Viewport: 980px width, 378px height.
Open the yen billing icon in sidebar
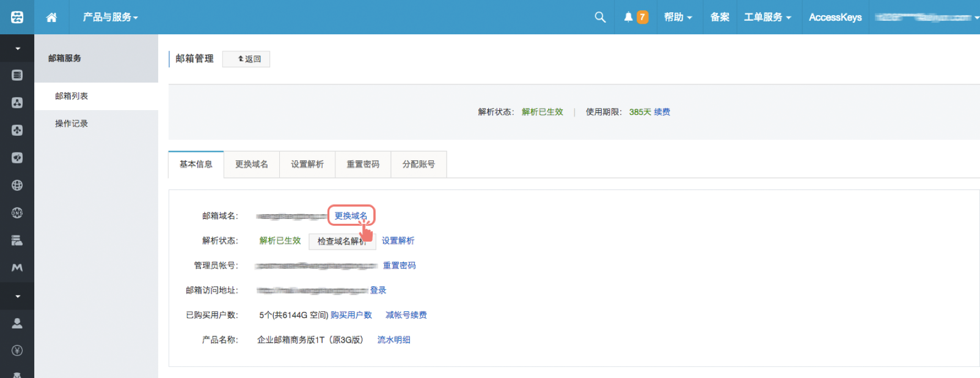pos(17,350)
